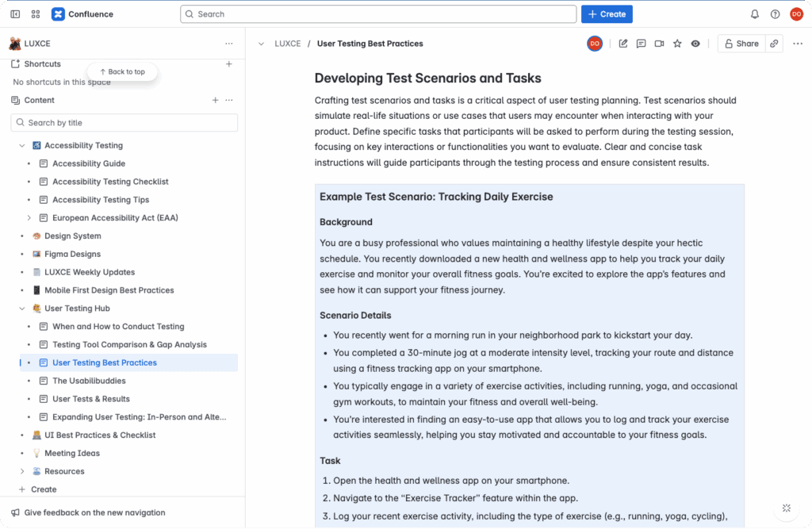This screenshot has width=812, height=529.
Task: Collapse the Accessibility Testing tree node
Action: click(x=22, y=146)
